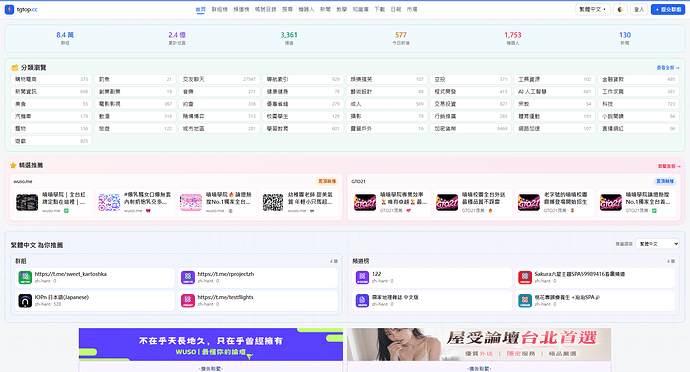Viewport: 690px width, 372px height.
Task: Click the blue pinned badge beside GTO21
Action: click(664, 181)
